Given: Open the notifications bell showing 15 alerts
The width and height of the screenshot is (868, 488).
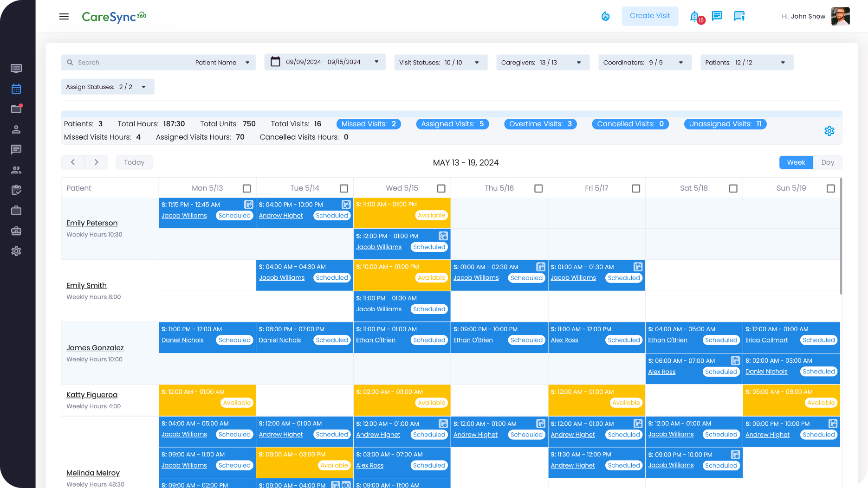Looking at the screenshot, I should [x=695, y=17].
